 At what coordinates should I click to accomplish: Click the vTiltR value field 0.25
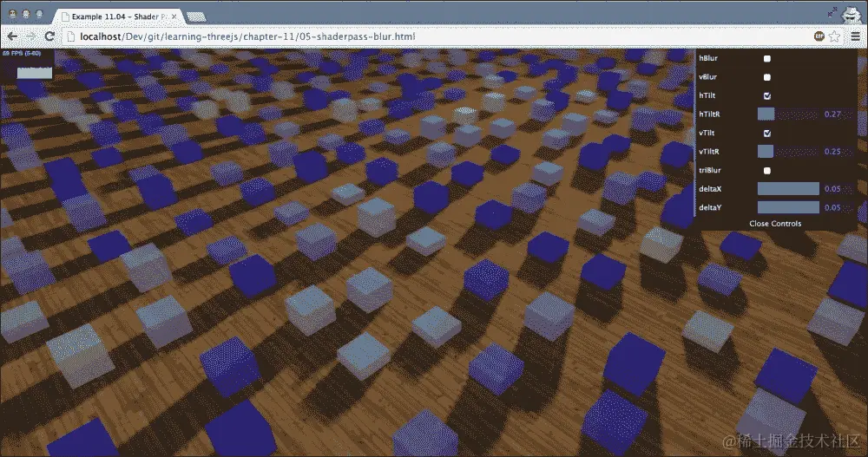coord(838,151)
